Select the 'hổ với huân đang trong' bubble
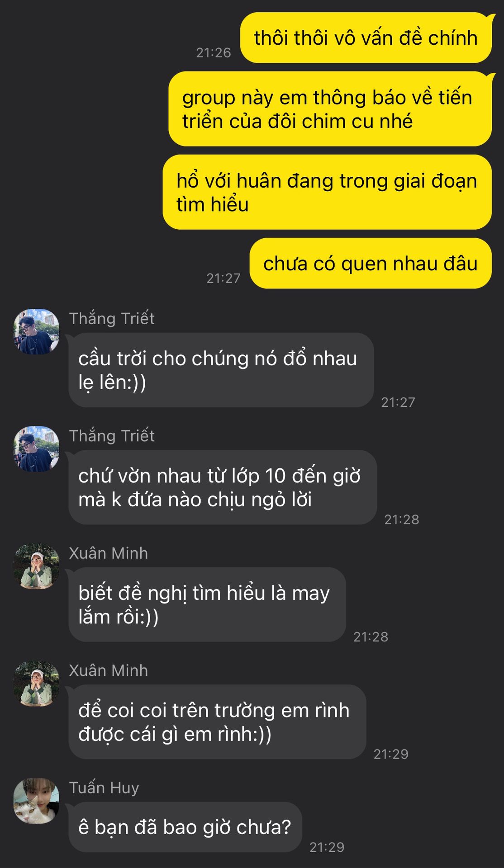The width and height of the screenshot is (504, 868). (x=327, y=192)
